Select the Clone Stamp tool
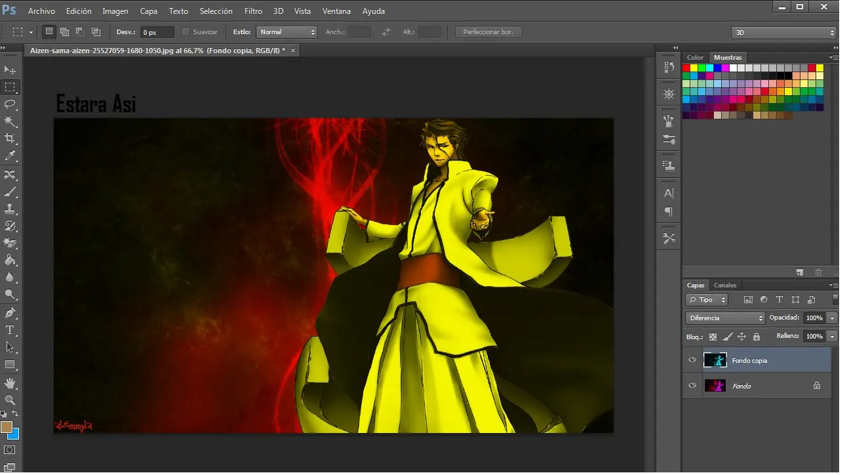This screenshot has width=868, height=475. coord(10,209)
